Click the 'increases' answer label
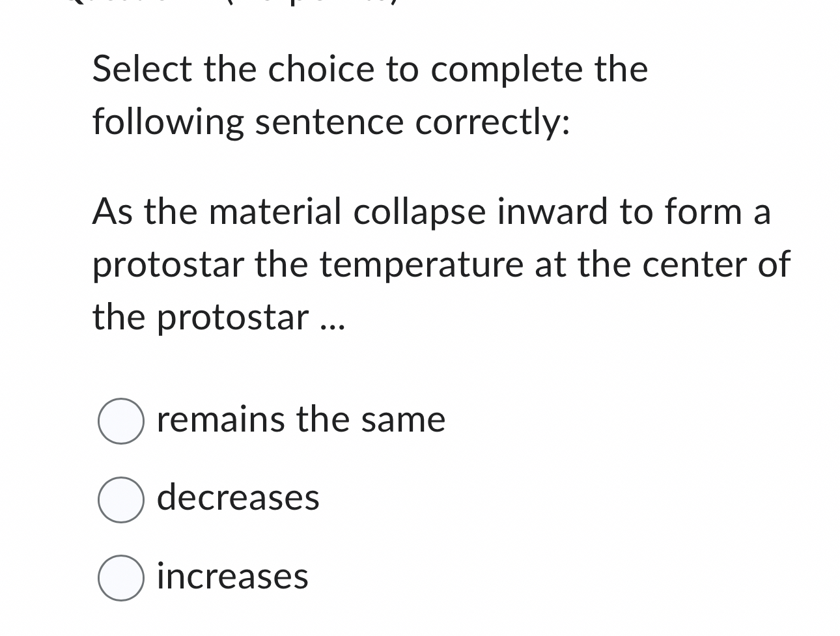Image resolution: width=840 pixels, height=636 pixels. point(233,577)
